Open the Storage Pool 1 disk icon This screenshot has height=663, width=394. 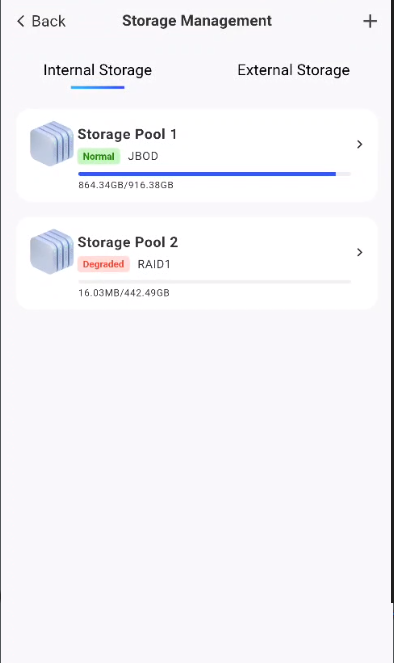[x=51, y=143]
